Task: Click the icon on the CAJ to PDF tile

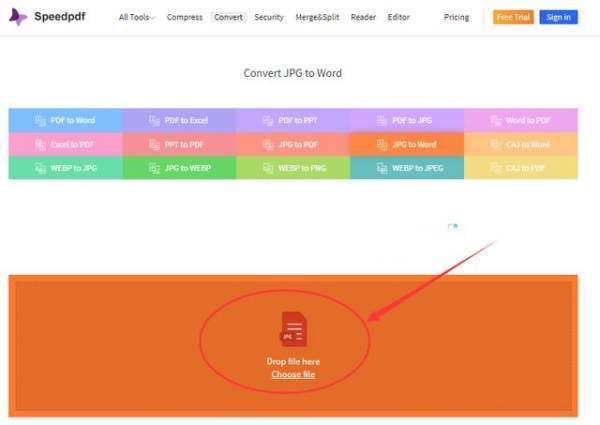Action: 496,168
